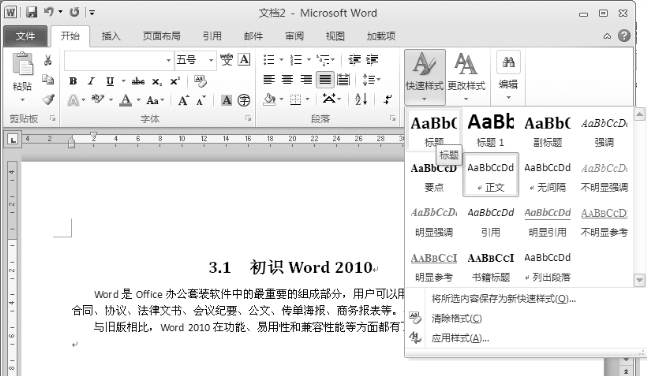Click the Copy icon

[x=48, y=80]
